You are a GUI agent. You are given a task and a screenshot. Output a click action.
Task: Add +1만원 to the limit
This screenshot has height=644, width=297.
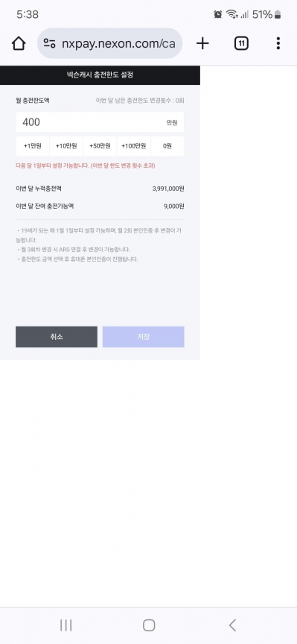pyautogui.click(x=33, y=146)
